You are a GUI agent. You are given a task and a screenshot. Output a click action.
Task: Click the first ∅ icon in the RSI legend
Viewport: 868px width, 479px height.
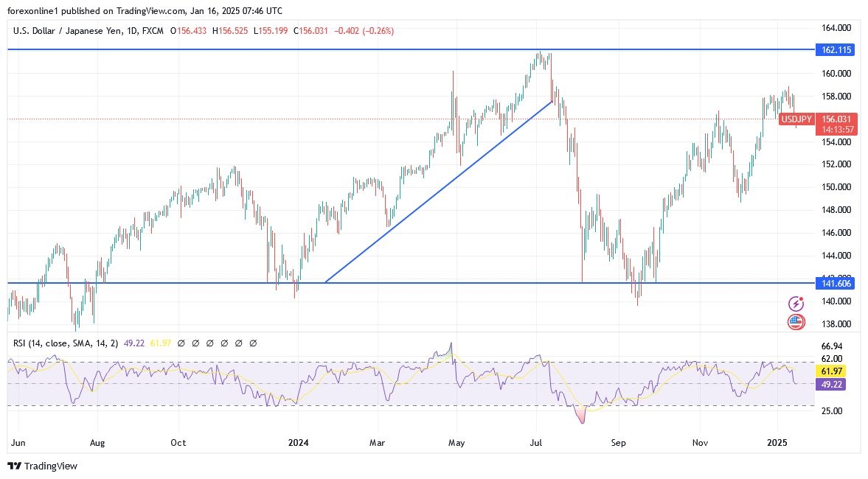[x=181, y=343]
